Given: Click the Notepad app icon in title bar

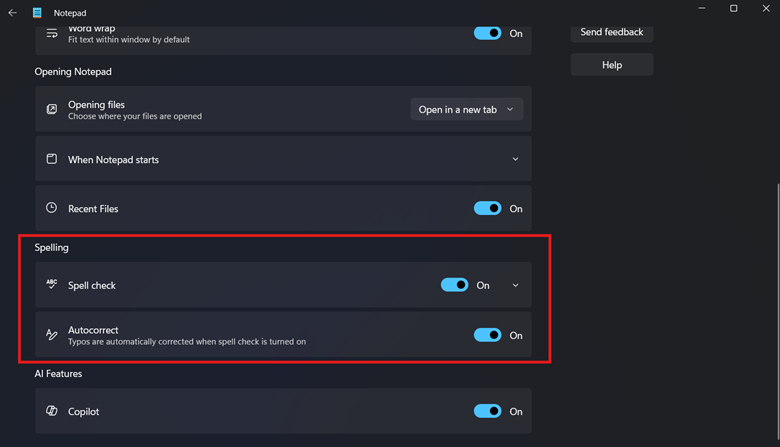Looking at the screenshot, I should point(37,13).
